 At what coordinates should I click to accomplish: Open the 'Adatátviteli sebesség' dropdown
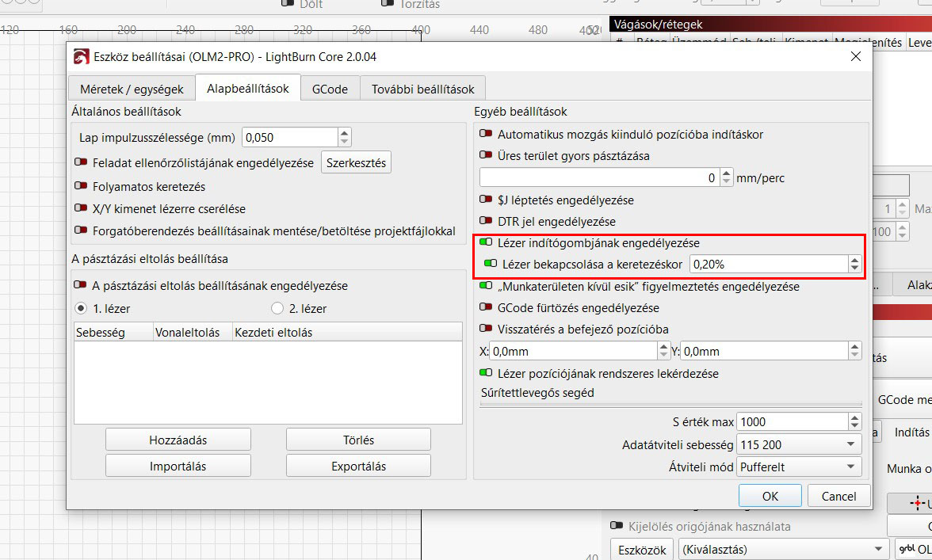[798, 444]
